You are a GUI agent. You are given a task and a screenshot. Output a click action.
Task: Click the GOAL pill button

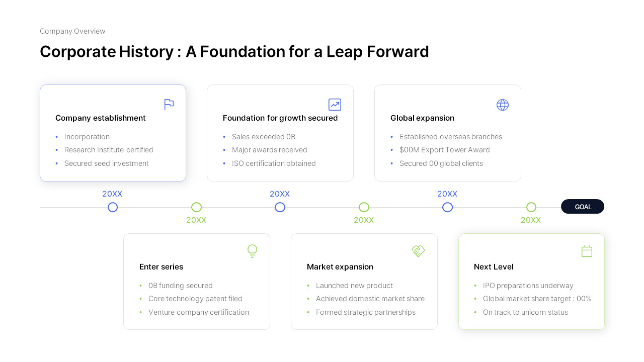coord(583,207)
